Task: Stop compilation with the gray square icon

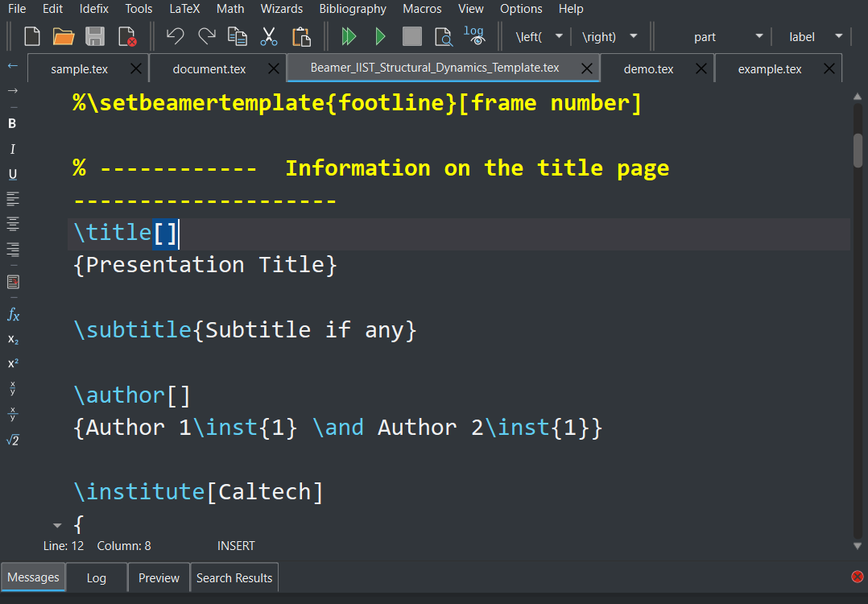Action: point(411,36)
